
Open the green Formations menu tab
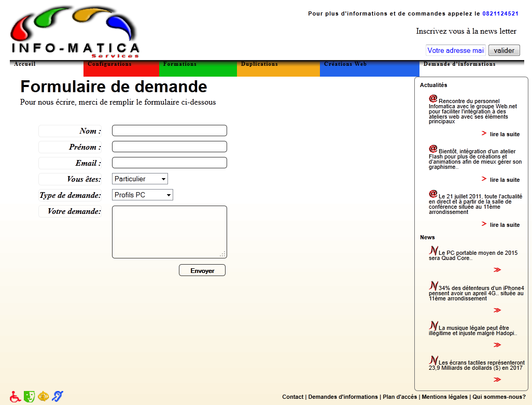[x=198, y=68]
